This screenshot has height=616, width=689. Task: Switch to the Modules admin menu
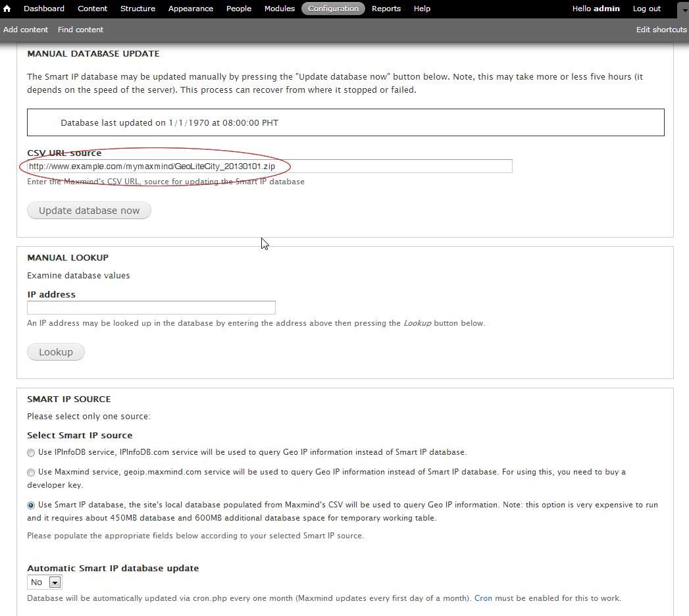click(279, 9)
